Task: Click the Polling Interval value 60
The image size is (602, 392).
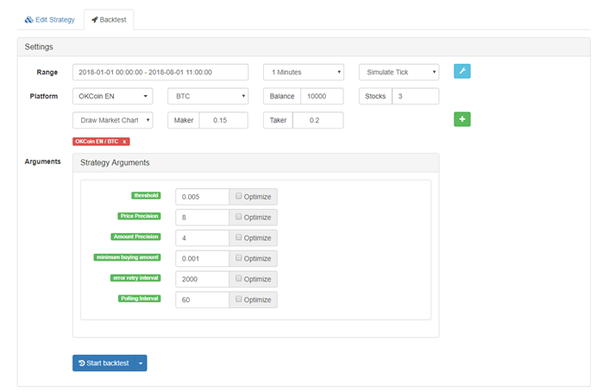Action: tap(202, 300)
